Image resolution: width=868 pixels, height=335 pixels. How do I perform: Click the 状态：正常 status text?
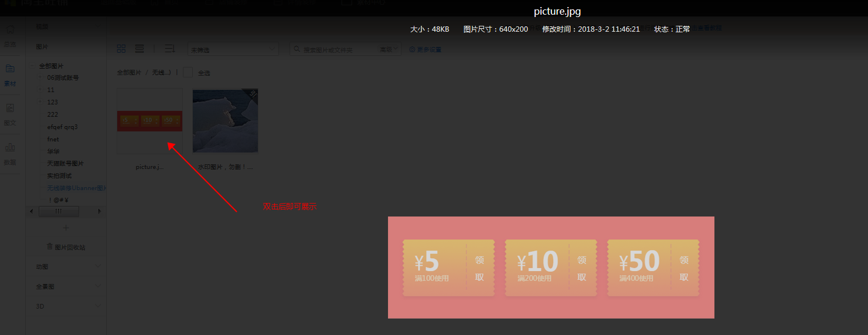point(672,29)
